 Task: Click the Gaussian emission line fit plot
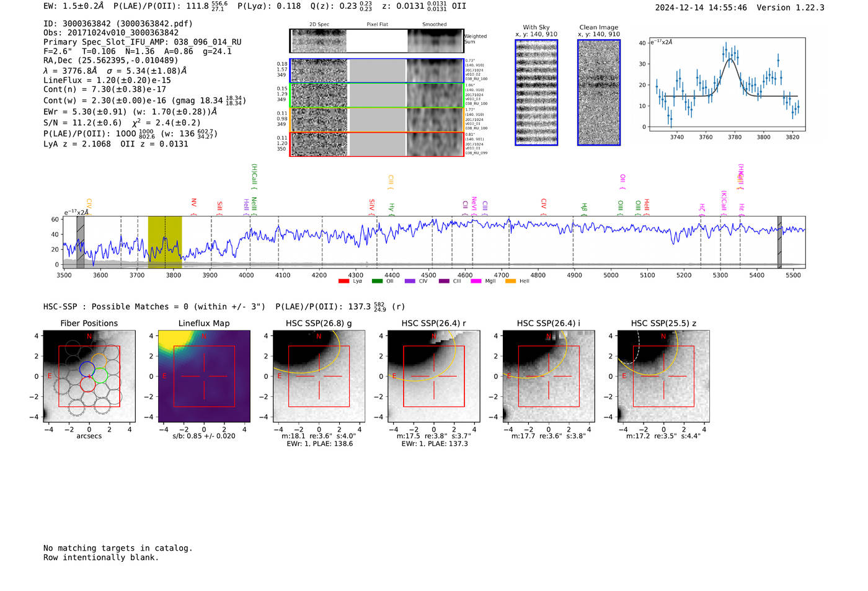point(727,84)
